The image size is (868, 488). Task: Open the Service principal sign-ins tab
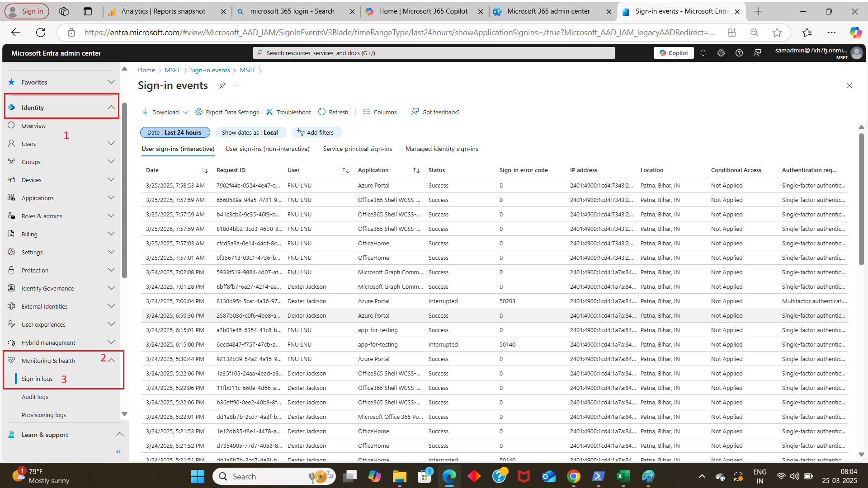(357, 149)
